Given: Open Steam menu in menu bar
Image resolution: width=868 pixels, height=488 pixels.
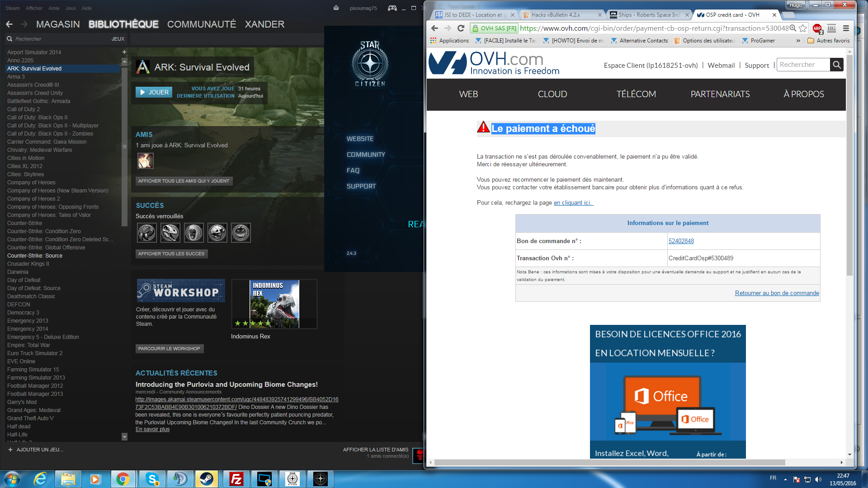Looking at the screenshot, I should point(13,8).
